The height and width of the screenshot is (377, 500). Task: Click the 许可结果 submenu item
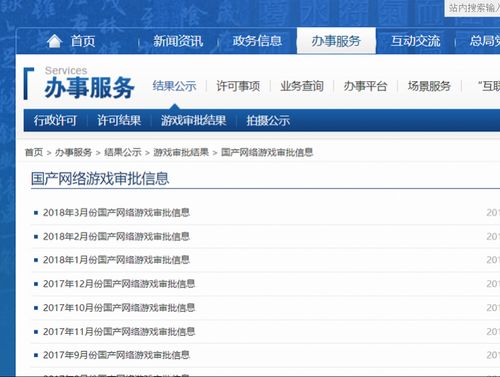pos(119,120)
